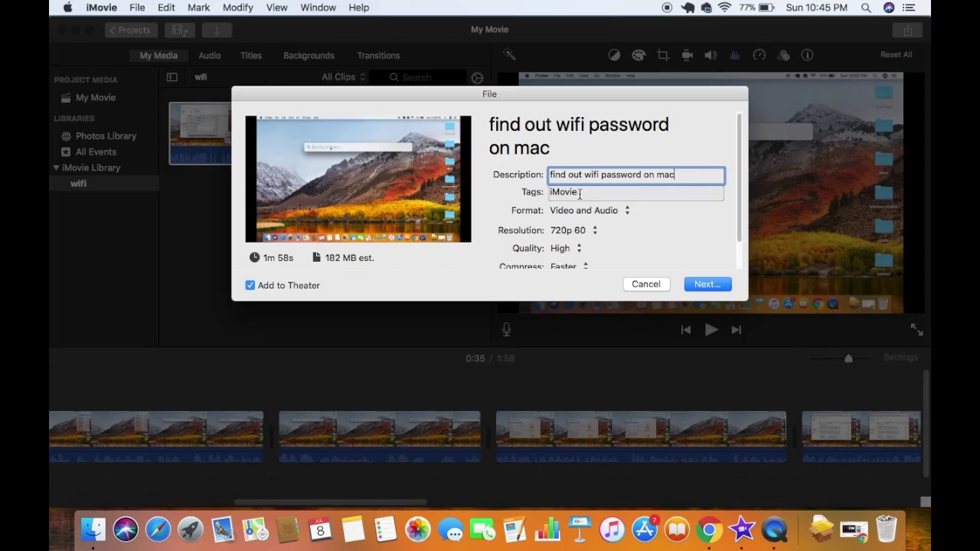Click the voiceover microphone icon
Viewport: 980px width, 551px height.
pyautogui.click(x=506, y=329)
